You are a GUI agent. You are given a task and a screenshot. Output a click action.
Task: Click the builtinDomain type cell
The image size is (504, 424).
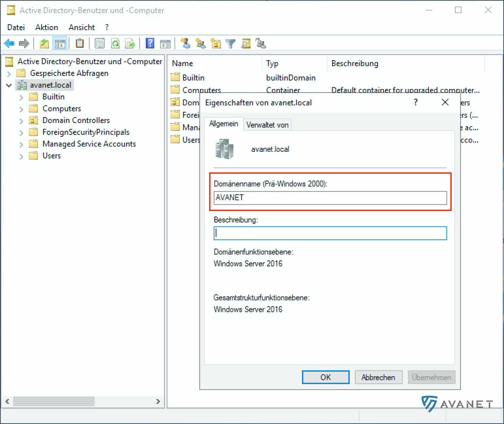pyautogui.click(x=291, y=78)
